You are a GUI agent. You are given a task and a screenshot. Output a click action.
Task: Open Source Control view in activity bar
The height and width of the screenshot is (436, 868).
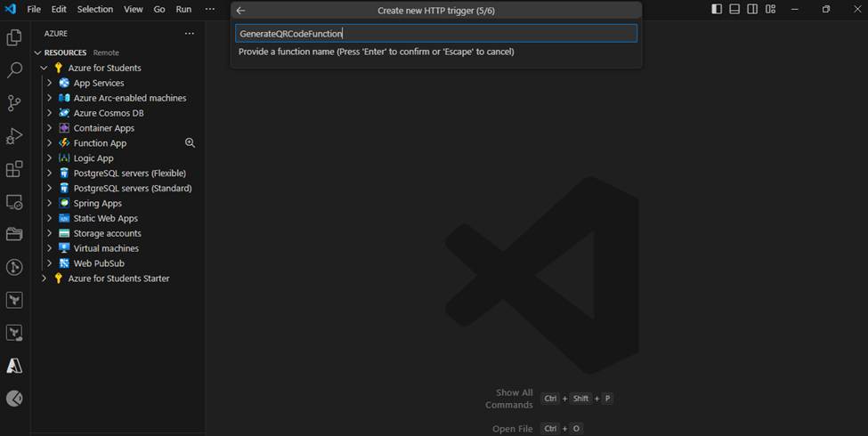point(14,103)
